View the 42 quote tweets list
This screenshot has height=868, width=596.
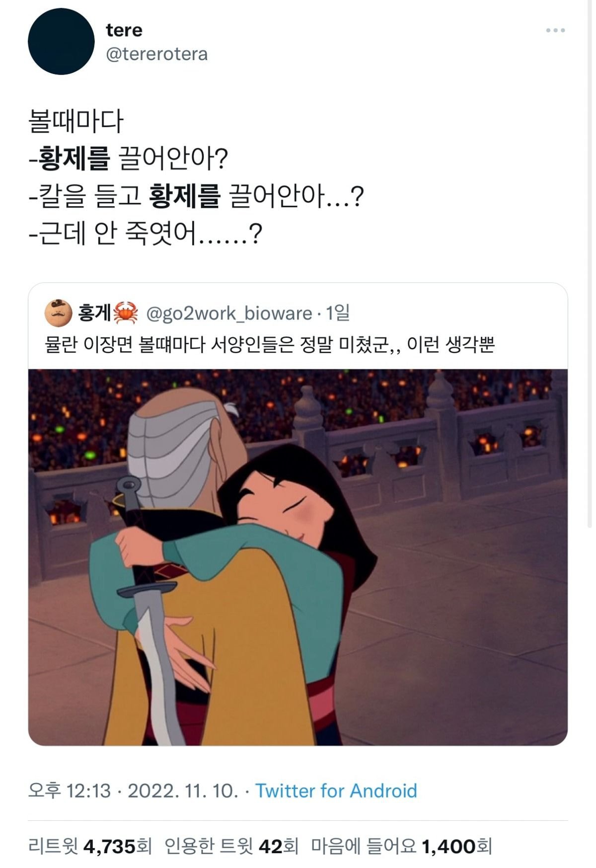[231, 846]
